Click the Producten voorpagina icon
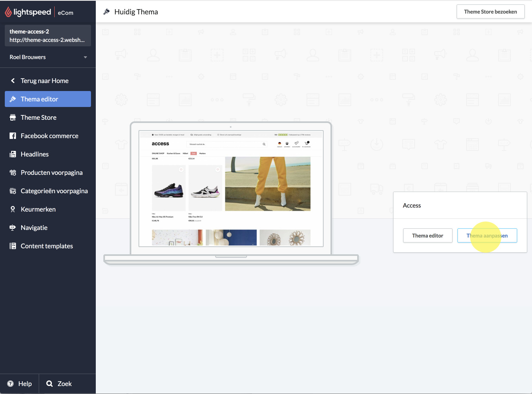Screen dimensions: 532x394 (x=13, y=172)
